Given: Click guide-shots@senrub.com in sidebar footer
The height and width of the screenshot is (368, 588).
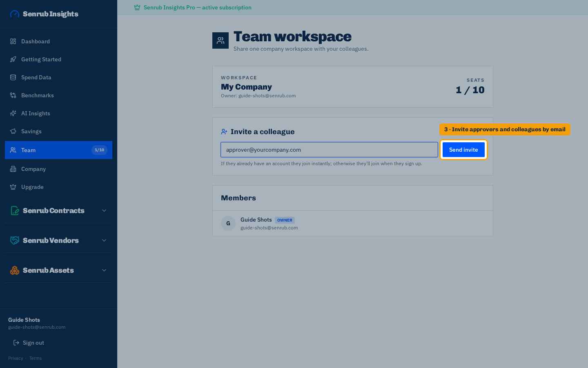Looking at the screenshot, I should point(37,327).
